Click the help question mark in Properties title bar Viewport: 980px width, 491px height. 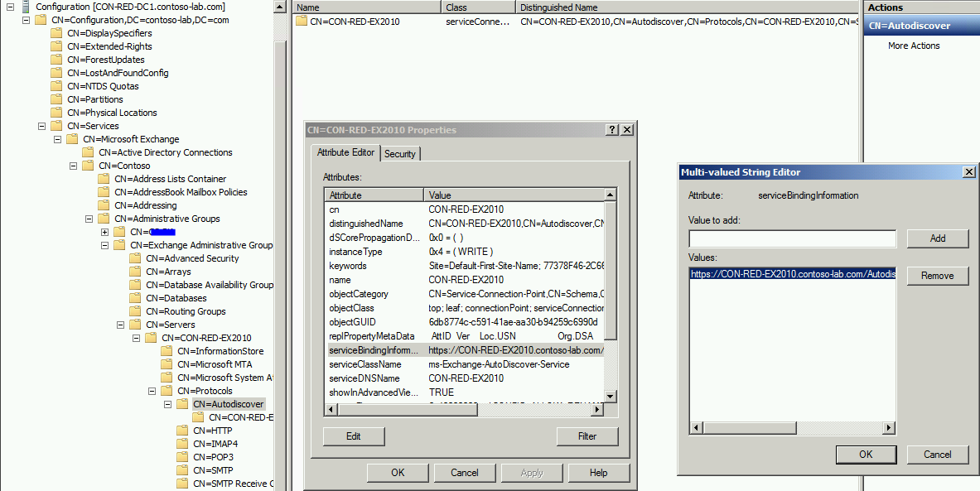[612, 130]
